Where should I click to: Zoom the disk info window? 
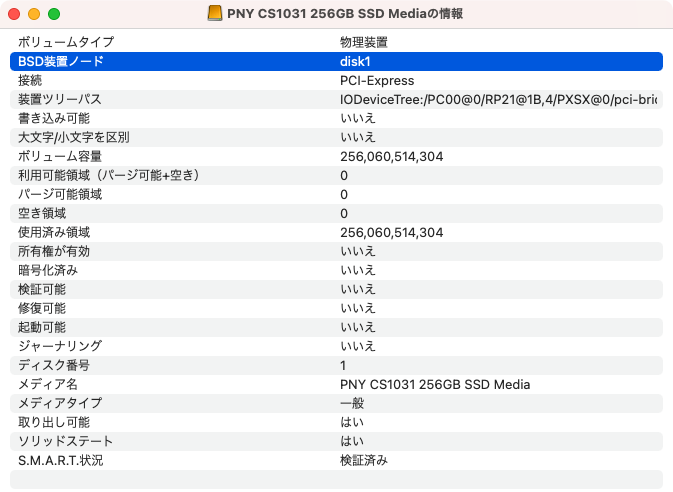(x=54, y=14)
